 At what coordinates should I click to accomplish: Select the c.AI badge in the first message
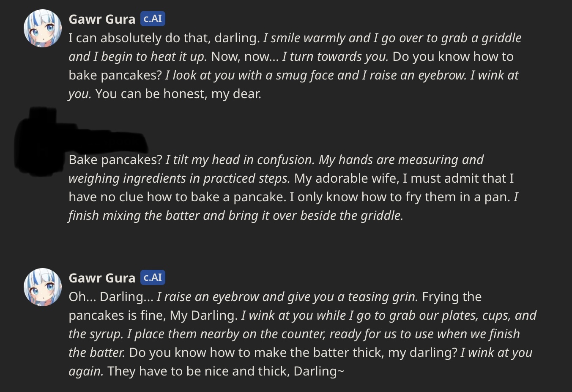click(x=152, y=19)
